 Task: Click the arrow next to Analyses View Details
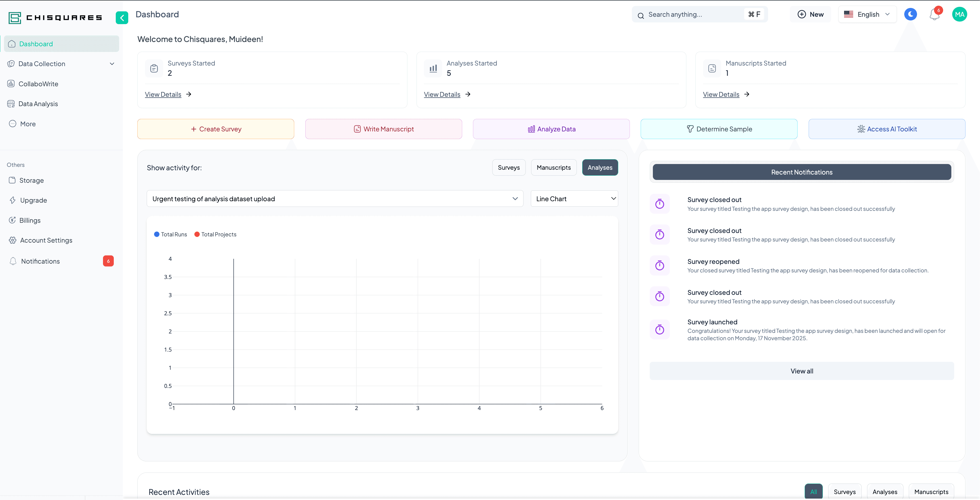coord(468,94)
